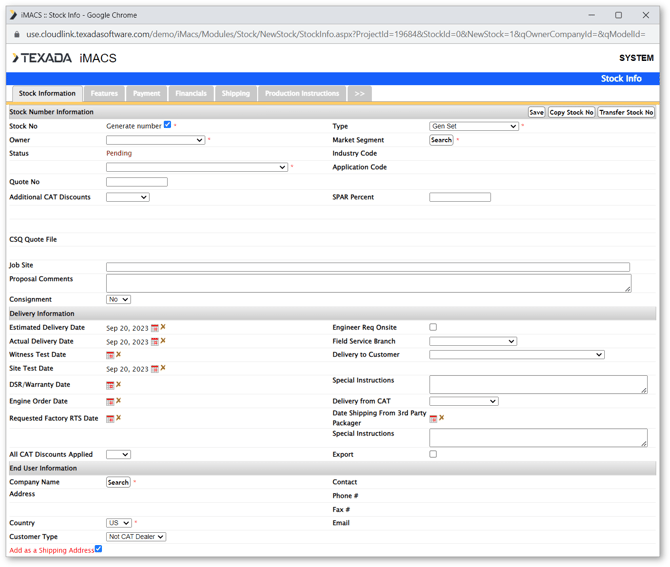This screenshot has height=567, width=670.
Task: Uncheck the Generate number checkbox
Action: (x=167, y=126)
